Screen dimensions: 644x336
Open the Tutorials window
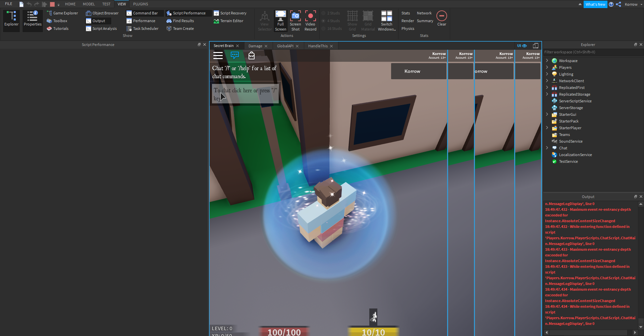[x=58, y=29]
